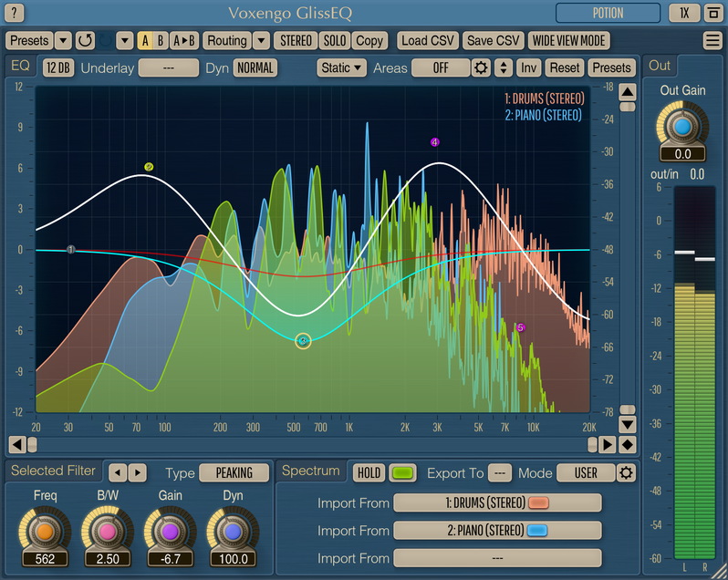Toggle SOLO channel monitoring
The width and height of the screenshot is (728, 580).
tap(334, 41)
